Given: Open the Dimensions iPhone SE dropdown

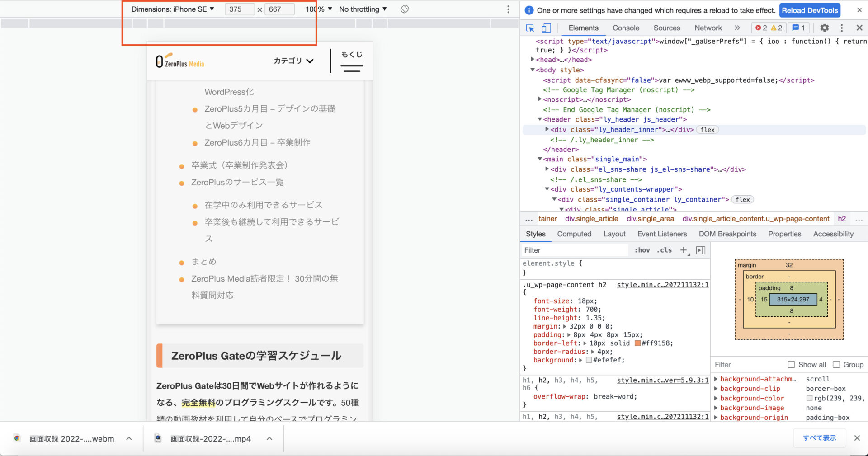Looking at the screenshot, I should pos(173,9).
